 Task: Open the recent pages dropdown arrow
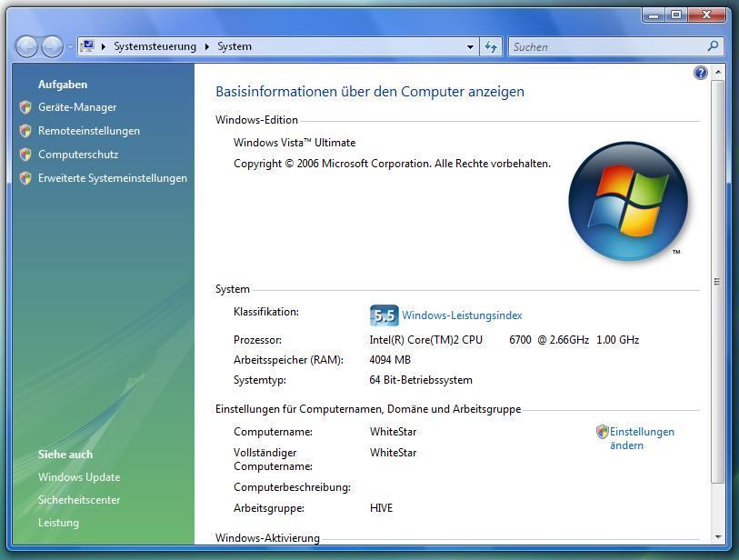point(70,47)
